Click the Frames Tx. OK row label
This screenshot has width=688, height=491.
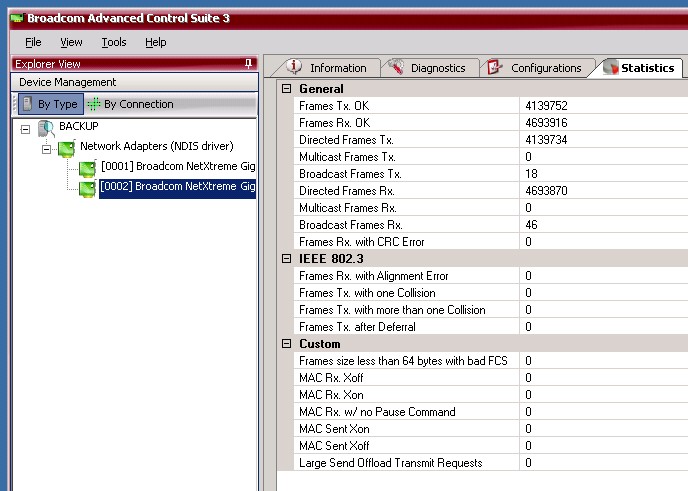tap(334, 106)
